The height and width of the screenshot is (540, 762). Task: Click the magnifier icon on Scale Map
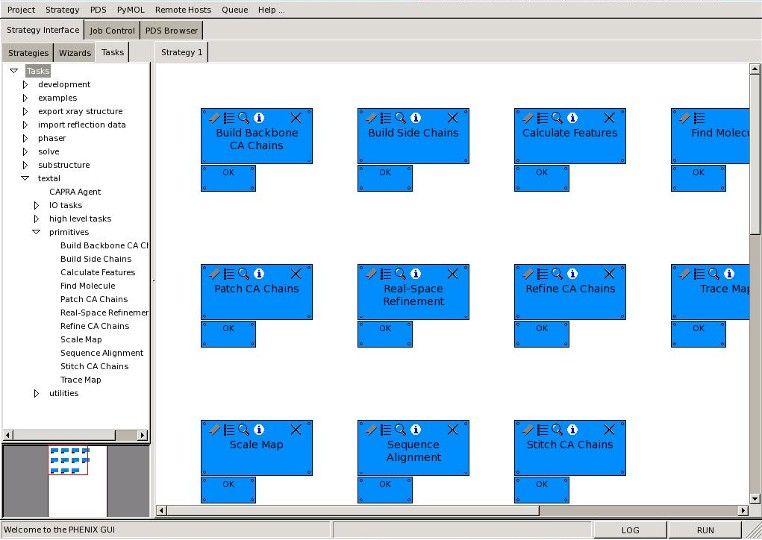click(243, 430)
